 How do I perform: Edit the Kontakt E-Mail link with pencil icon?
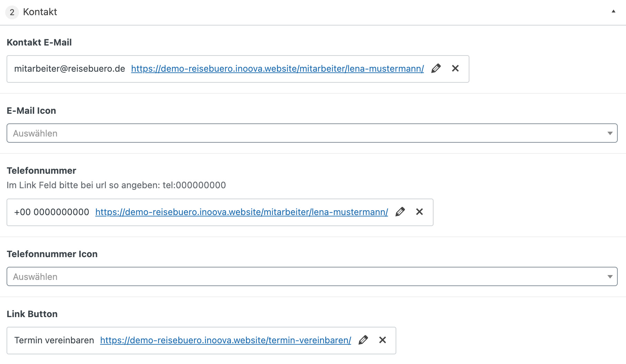coord(436,69)
